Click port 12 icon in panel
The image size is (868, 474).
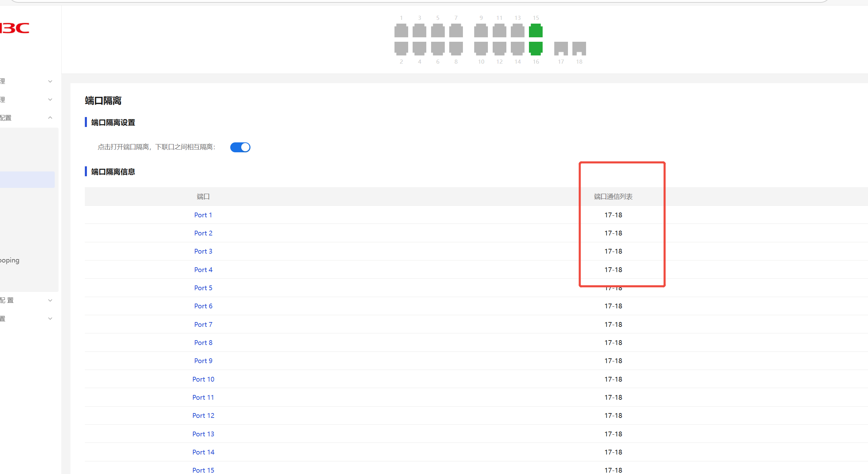coord(499,48)
